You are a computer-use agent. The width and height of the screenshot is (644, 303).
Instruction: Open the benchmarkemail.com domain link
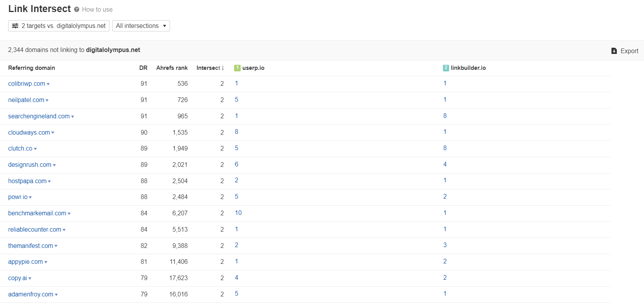pos(37,213)
